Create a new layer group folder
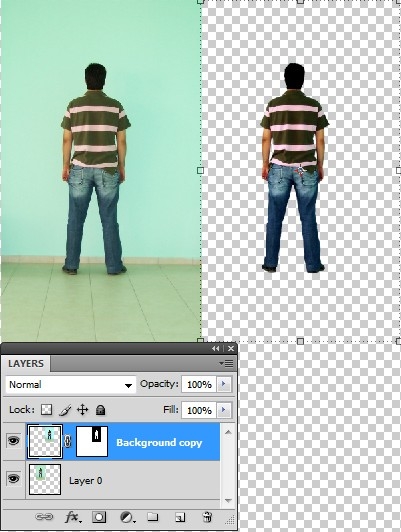Image resolution: width=401 pixels, height=532 pixels. [153, 517]
